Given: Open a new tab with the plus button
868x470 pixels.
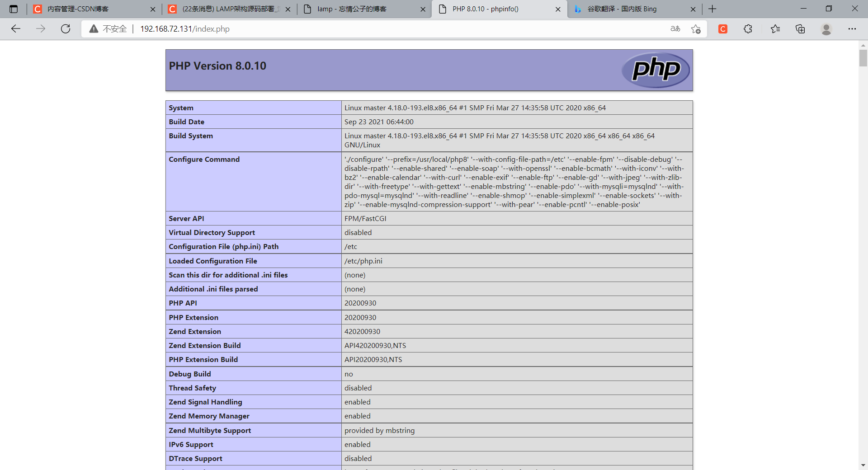Looking at the screenshot, I should click(712, 9).
